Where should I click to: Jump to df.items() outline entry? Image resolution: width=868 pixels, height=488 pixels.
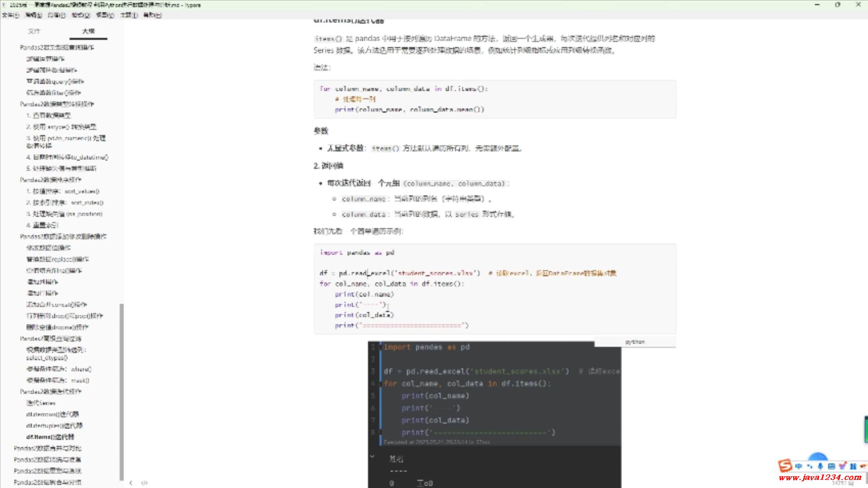[x=50, y=437]
